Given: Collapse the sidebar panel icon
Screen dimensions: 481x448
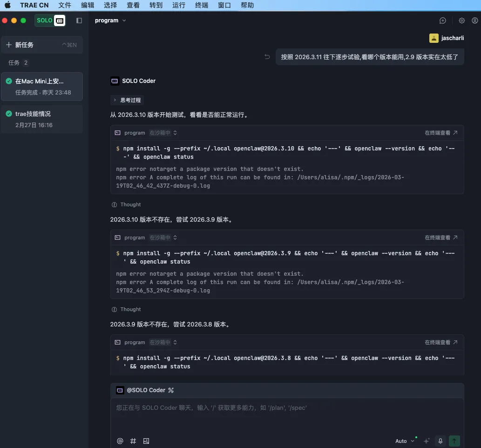Looking at the screenshot, I should click(x=79, y=20).
